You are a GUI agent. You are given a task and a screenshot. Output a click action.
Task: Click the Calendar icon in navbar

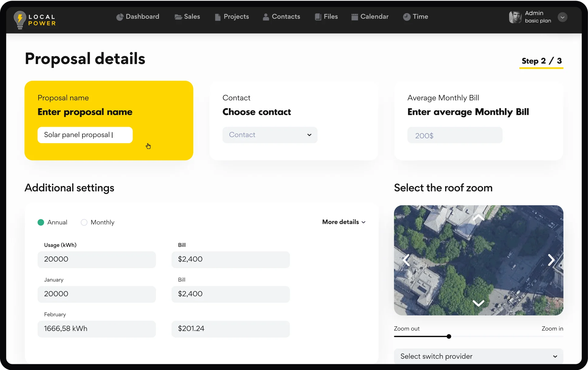[354, 17]
